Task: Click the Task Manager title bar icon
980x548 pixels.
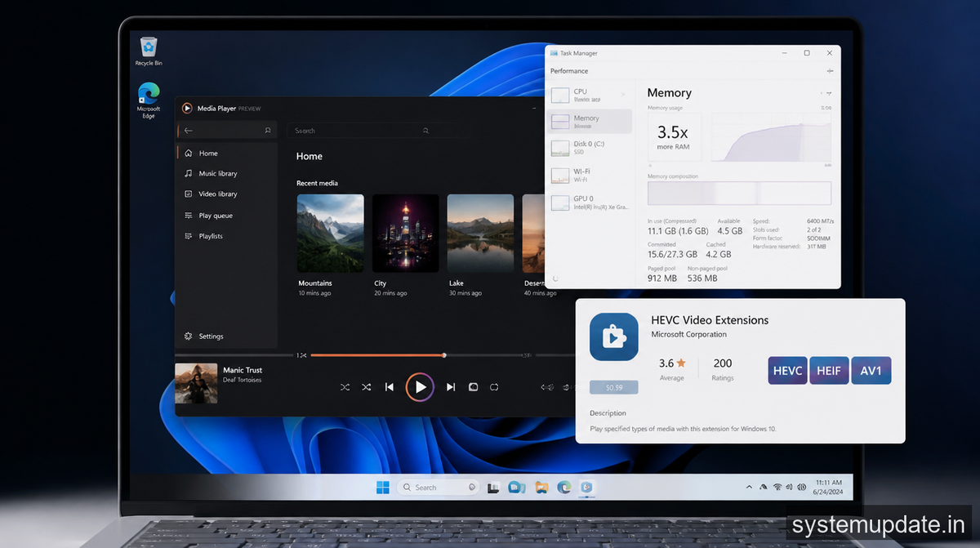Action: pyautogui.click(x=554, y=53)
